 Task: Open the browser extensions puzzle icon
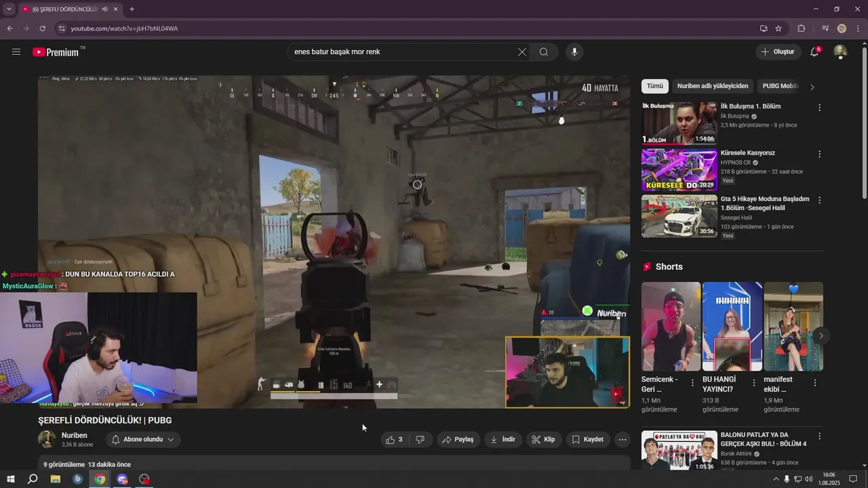[x=802, y=28]
